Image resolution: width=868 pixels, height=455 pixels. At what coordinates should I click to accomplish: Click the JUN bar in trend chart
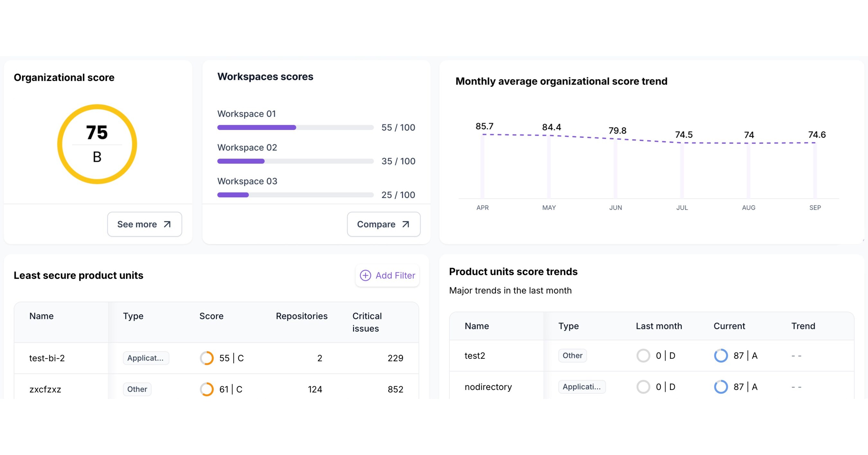[616, 169]
